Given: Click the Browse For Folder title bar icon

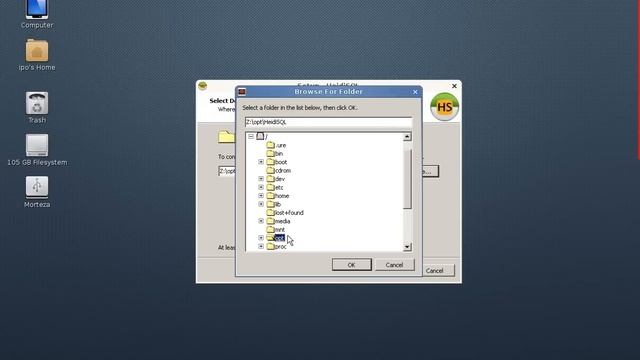Looking at the screenshot, I should pos(242,92).
